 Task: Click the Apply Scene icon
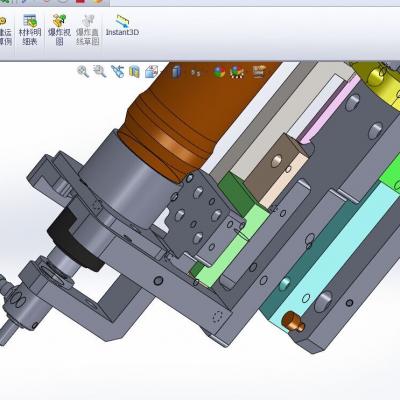[237, 72]
